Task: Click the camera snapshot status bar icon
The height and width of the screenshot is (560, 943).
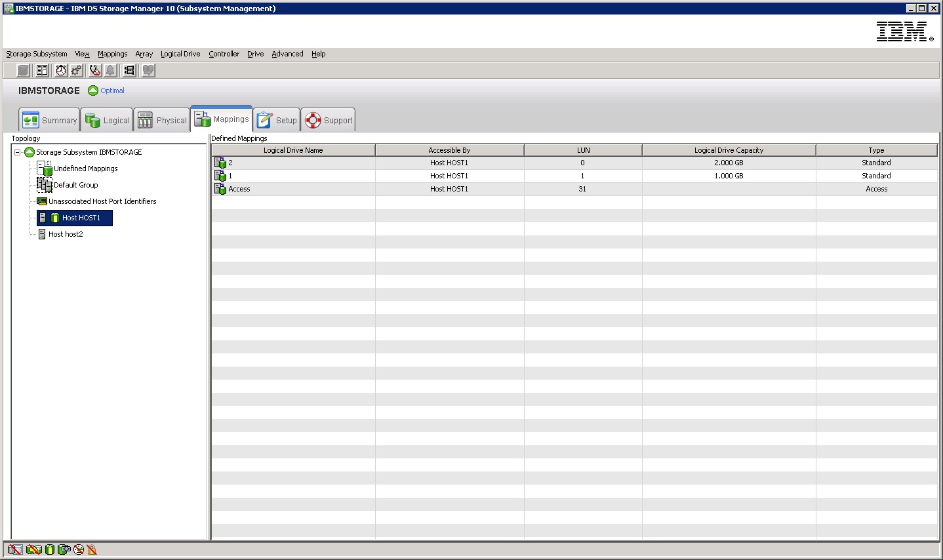Action: tap(64, 550)
